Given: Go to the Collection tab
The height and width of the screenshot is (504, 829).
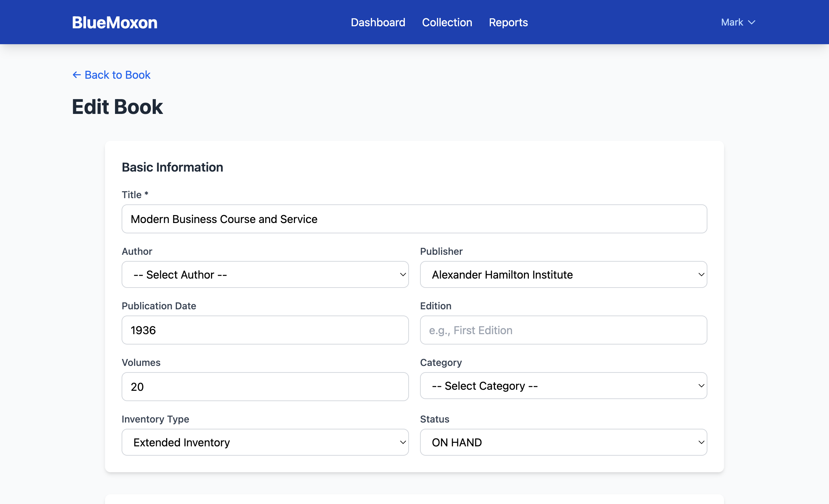Looking at the screenshot, I should [x=447, y=22].
